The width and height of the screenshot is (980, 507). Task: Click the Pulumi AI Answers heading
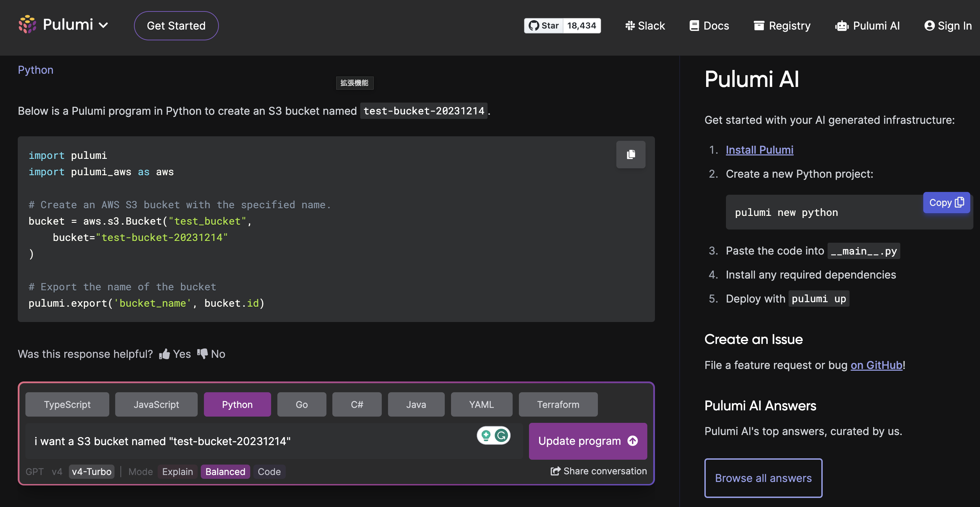760,405
